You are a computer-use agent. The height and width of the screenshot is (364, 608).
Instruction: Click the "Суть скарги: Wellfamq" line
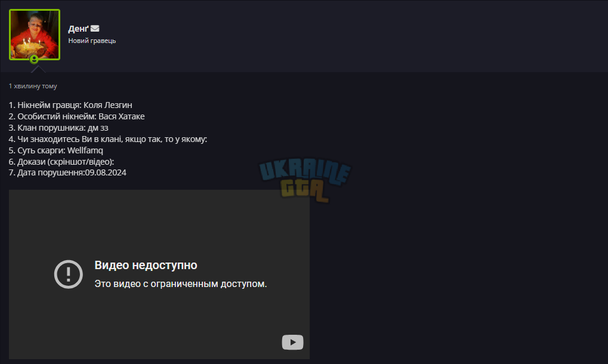56,150
